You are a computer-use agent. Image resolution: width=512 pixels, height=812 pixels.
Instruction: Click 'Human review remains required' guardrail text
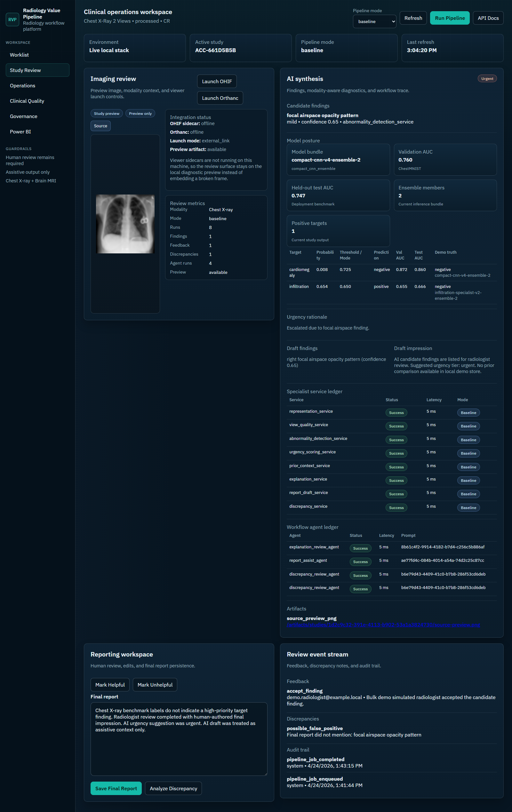click(x=30, y=161)
